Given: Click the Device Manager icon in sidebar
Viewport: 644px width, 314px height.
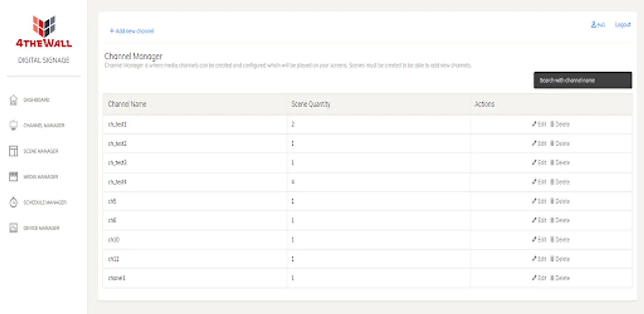Looking at the screenshot, I should [13, 228].
